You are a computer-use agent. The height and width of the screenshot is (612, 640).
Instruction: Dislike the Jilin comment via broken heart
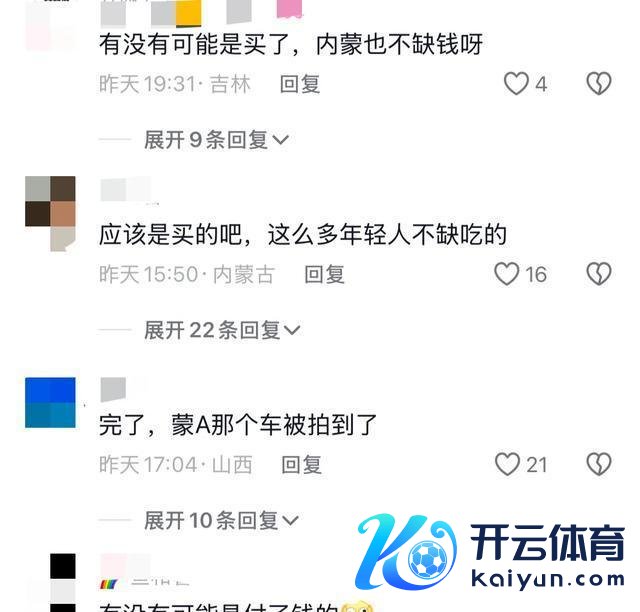coord(599,83)
